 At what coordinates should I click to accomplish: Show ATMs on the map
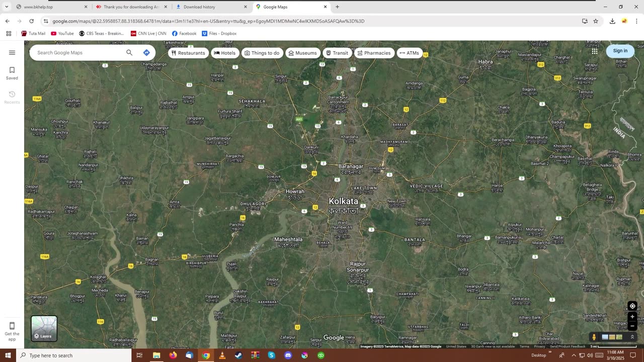410,53
